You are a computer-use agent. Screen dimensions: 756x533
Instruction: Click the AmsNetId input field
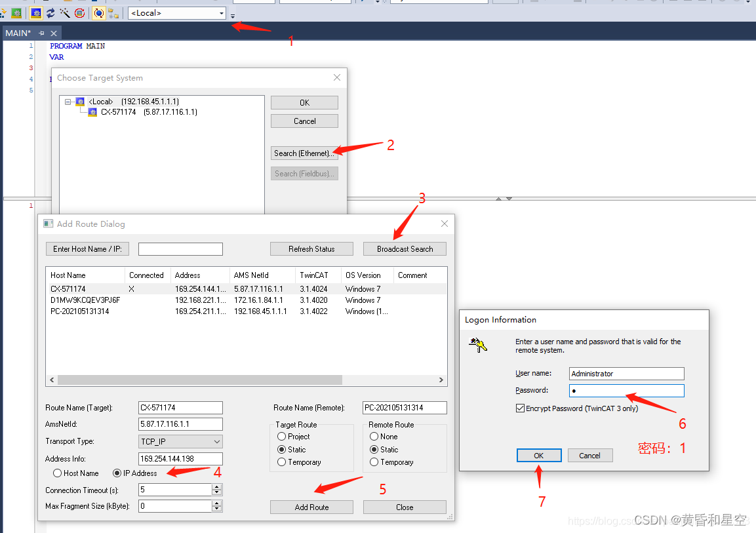[x=180, y=424]
